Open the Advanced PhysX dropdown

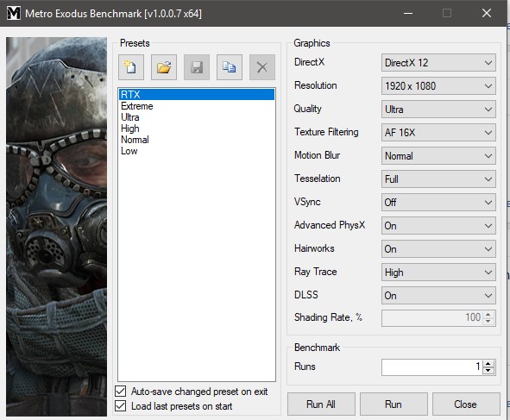pyautogui.click(x=438, y=226)
